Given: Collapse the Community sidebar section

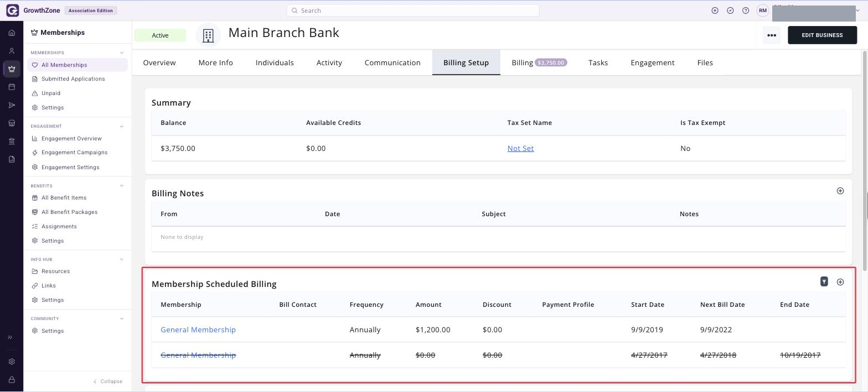Looking at the screenshot, I should 122,318.
